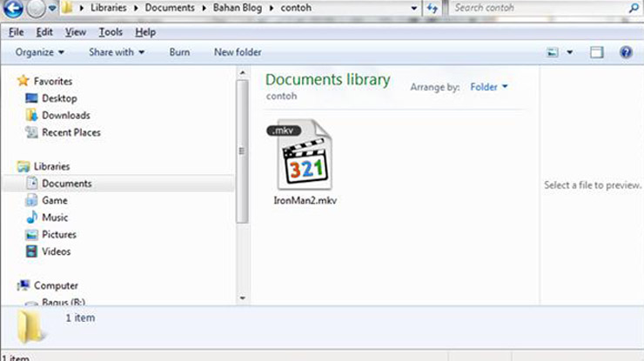Open the Organize dropdown
The width and height of the screenshot is (644, 361).
[39, 52]
